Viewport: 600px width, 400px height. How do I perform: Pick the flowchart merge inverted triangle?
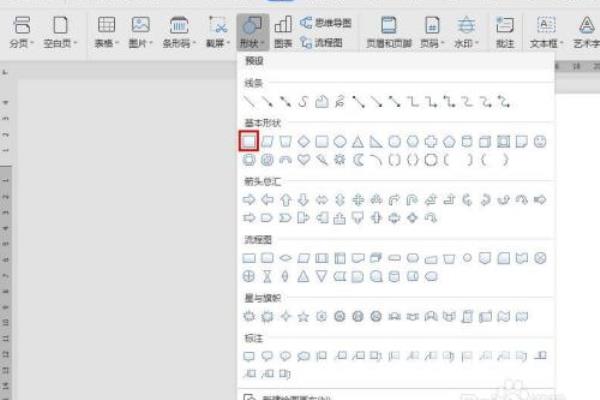322,276
